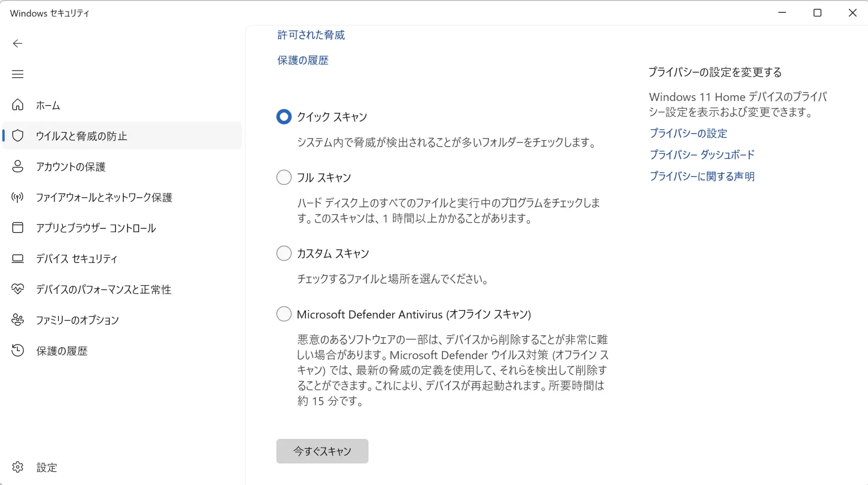Open ウイルスと脅威の防止 in the sidebar

(x=122, y=136)
